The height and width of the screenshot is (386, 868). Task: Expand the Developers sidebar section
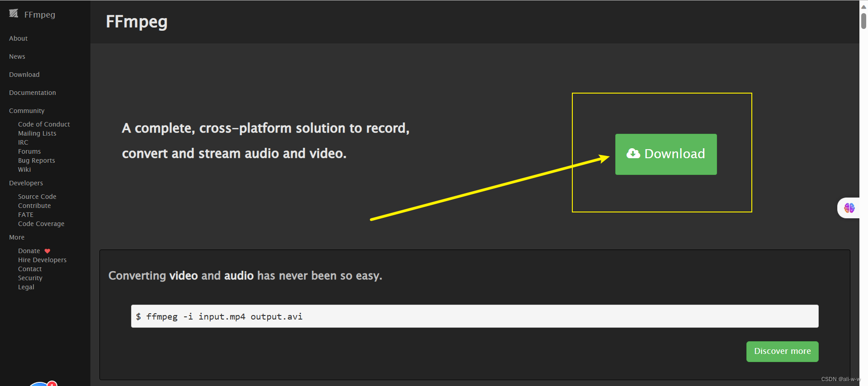pyautogui.click(x=26, y=183)
